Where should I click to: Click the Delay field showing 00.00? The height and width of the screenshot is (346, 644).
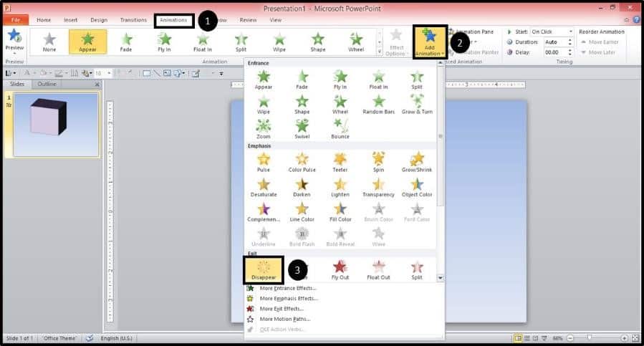pos(555,52)
